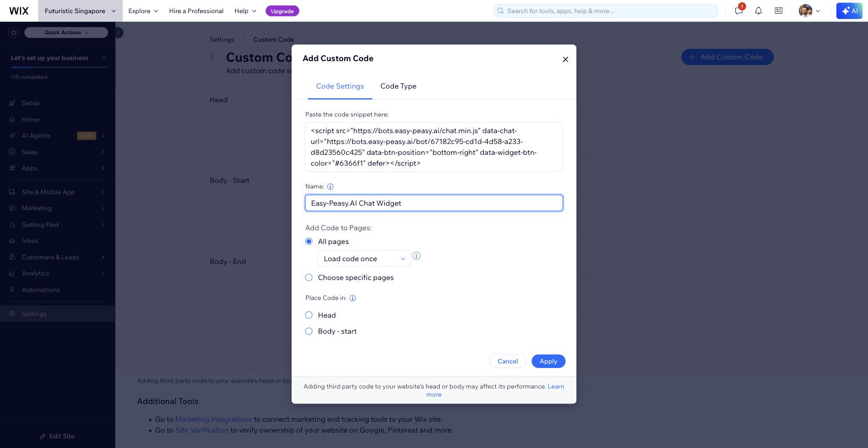868x448 pixels.
Task: Click the Add Custom Code button behind dialog
Action: coord(727,57)
